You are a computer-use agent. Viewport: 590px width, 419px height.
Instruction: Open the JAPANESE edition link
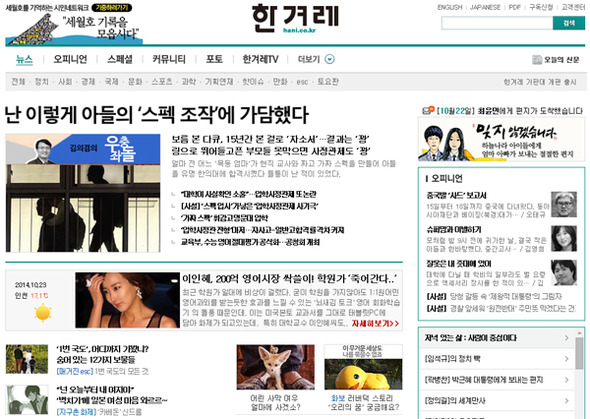(485, 7)
